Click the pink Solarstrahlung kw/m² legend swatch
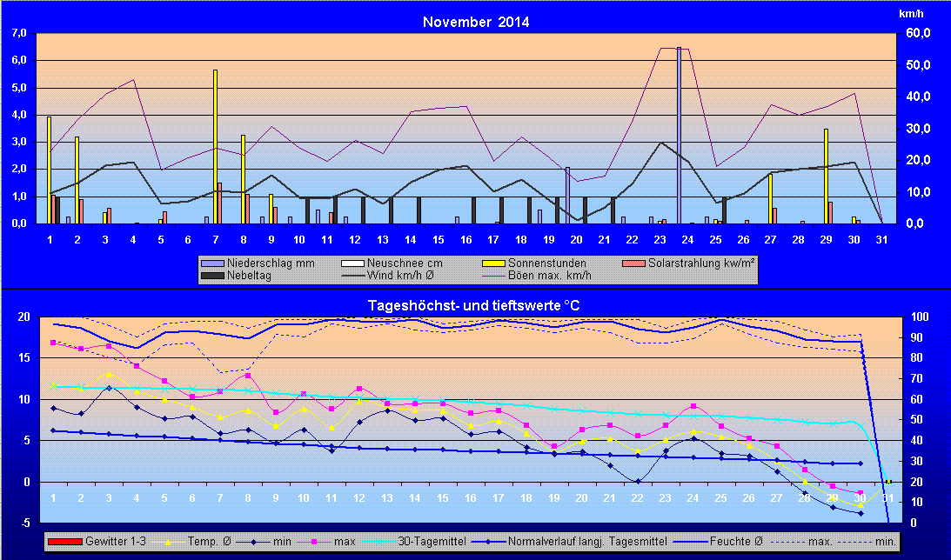The image size is (951, 560). [634, 263]
